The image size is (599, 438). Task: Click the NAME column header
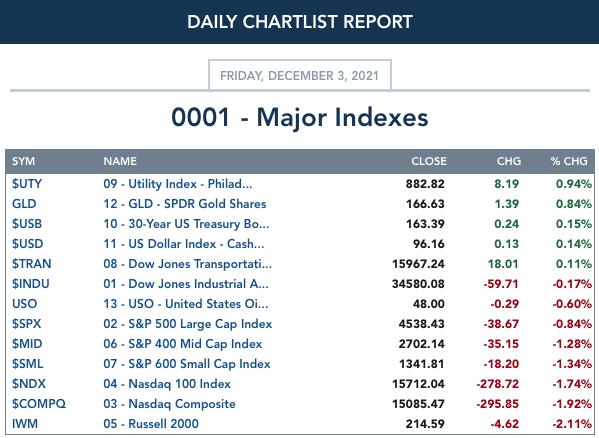120,161
